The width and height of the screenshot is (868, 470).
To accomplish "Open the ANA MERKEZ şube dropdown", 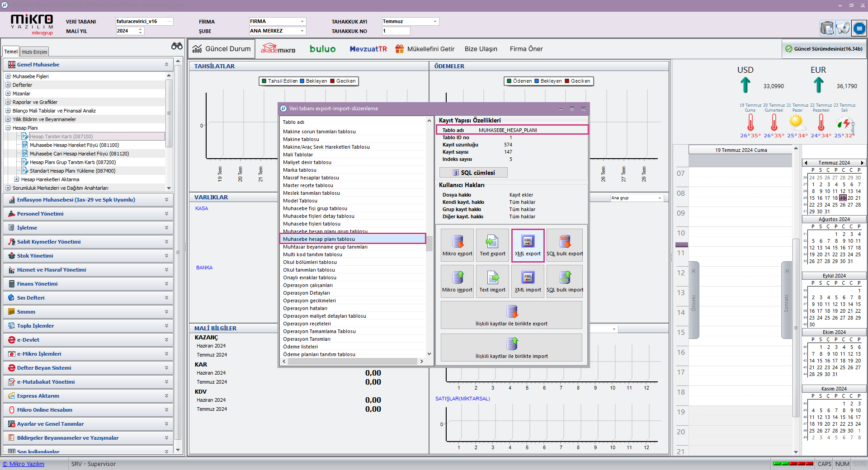I will (302, 31).
